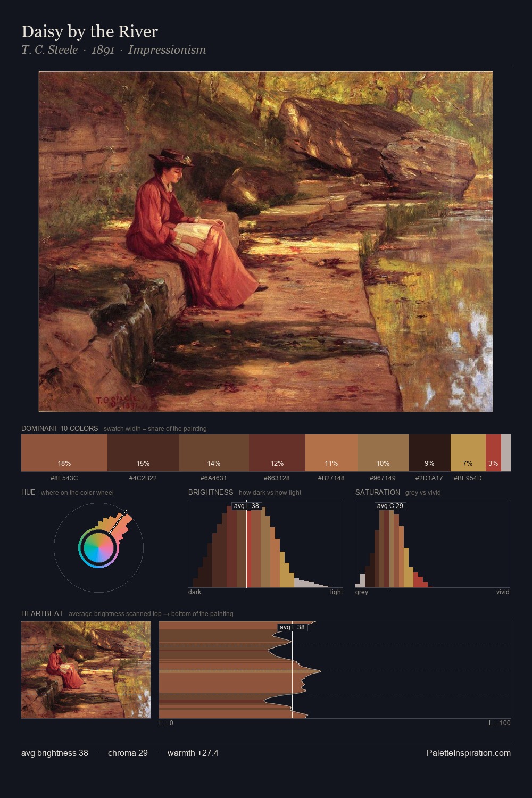Click the avg L 38 label in Brightness histogram

pos(247,506)
